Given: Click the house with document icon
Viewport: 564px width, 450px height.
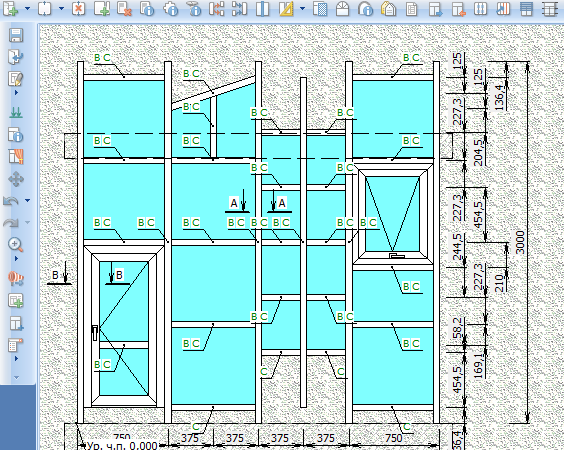Looking at the screenshot, I should [388, 9].
